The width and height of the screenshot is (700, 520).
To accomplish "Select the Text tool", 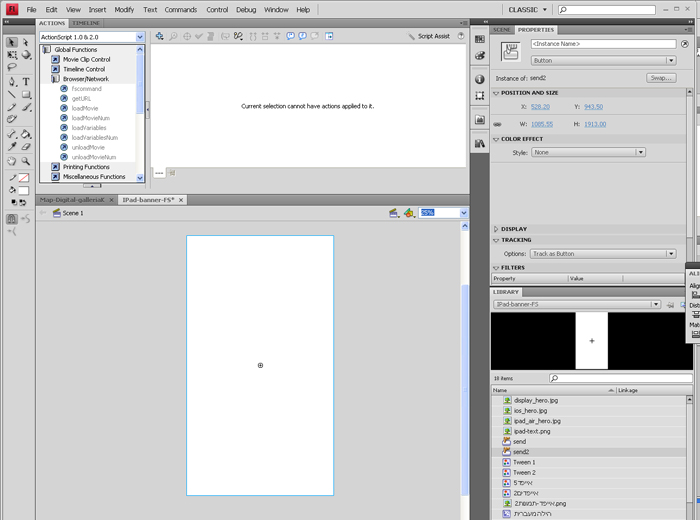I will [26, 82].
